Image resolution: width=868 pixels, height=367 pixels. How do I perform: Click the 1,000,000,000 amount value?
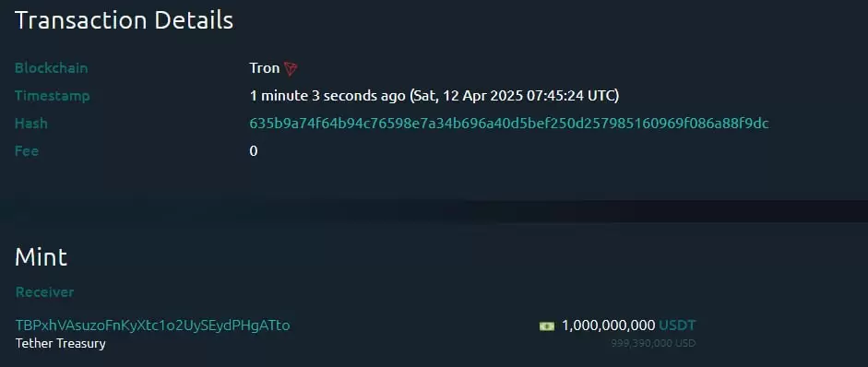(x=609, y=326)
